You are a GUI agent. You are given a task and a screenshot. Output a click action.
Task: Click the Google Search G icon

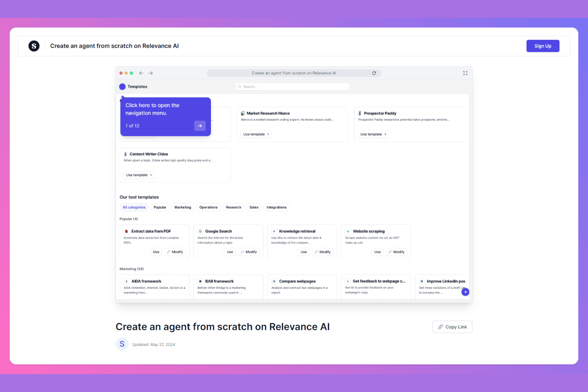(200, 231)
